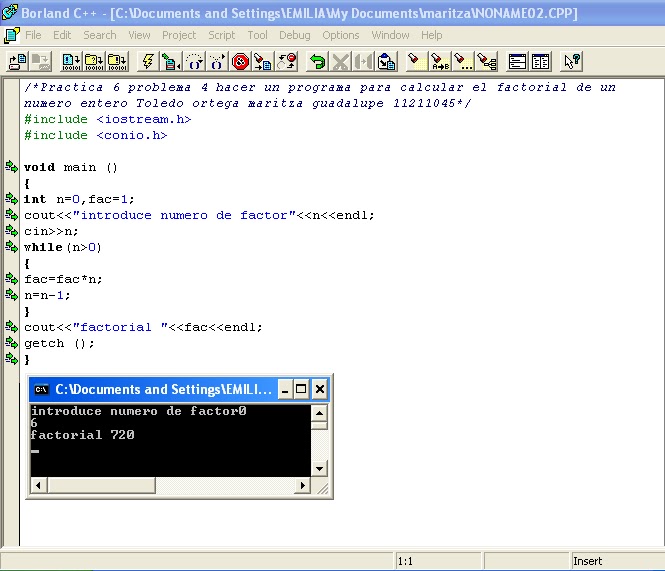
Task: Open the Options menu
Action: 341,35
